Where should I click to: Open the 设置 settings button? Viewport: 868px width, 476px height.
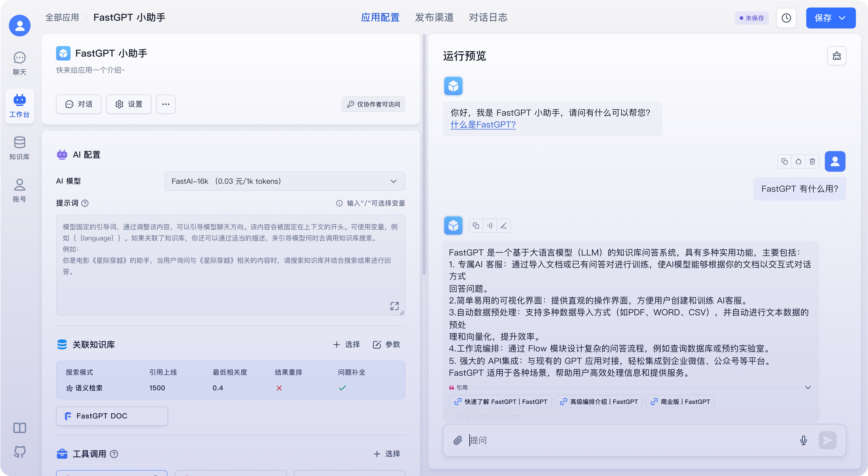click(129, 104)
